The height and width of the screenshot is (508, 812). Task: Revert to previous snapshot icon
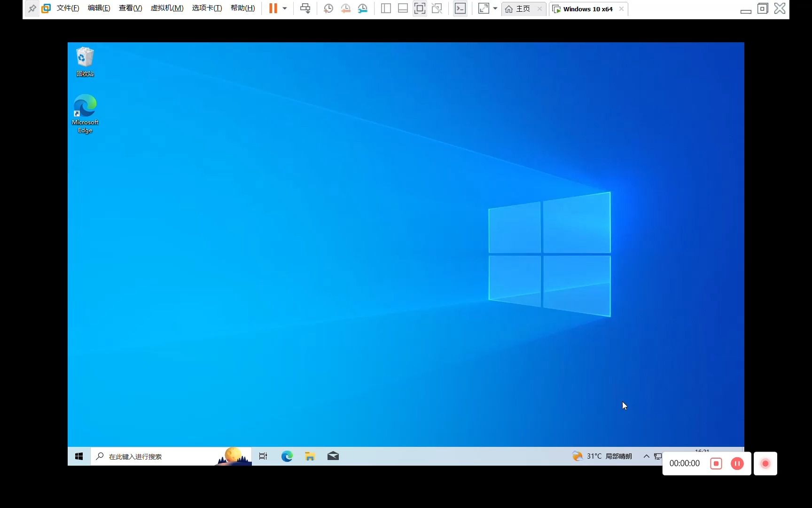(x=345, y=8)
